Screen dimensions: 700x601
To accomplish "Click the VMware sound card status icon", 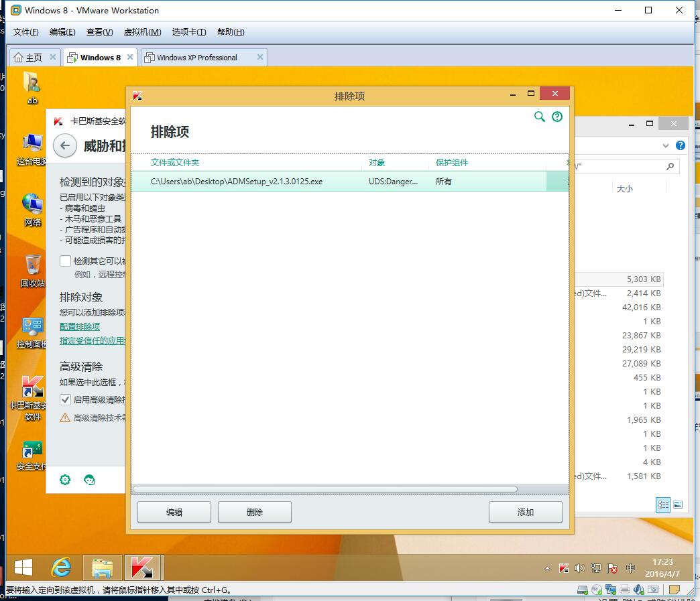I will pyautogui.click(x=639, y=590).
